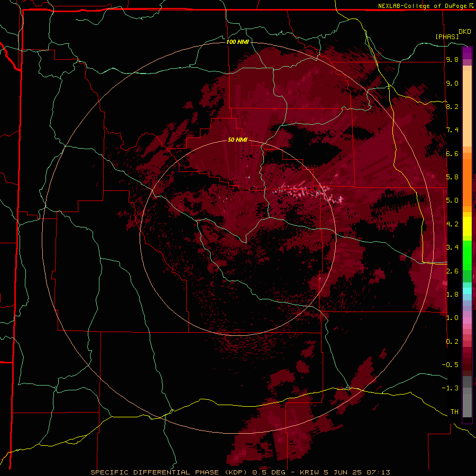
Task: Click the 5.8 value on color scale
Action: pyautogui.click(x=452, y=177)
